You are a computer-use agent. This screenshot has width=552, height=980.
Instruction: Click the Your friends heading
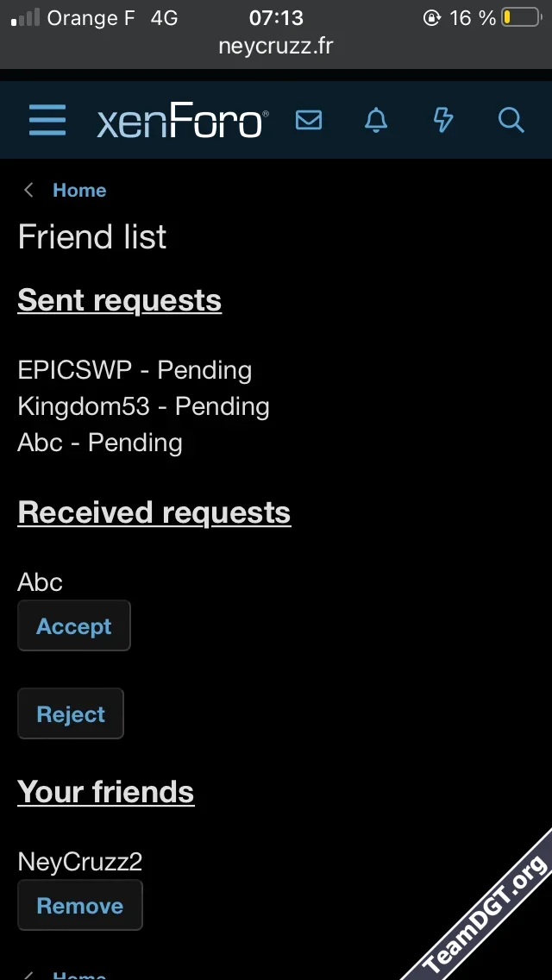point(106,791)
